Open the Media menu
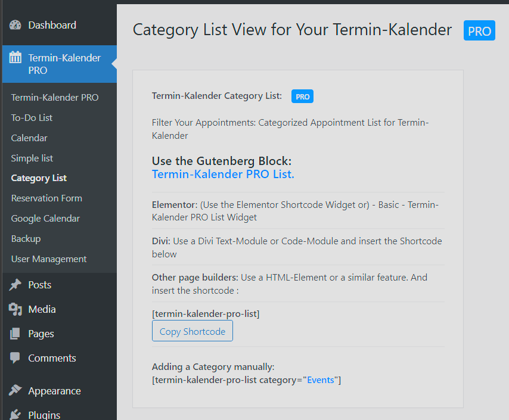The height and width of the screenshot is (420, 509). click(x=60, y=309)
